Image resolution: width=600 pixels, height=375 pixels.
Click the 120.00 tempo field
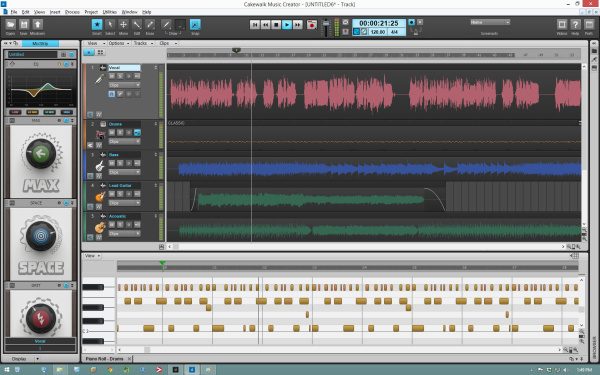pyautogui.click(x=378, y=32)
